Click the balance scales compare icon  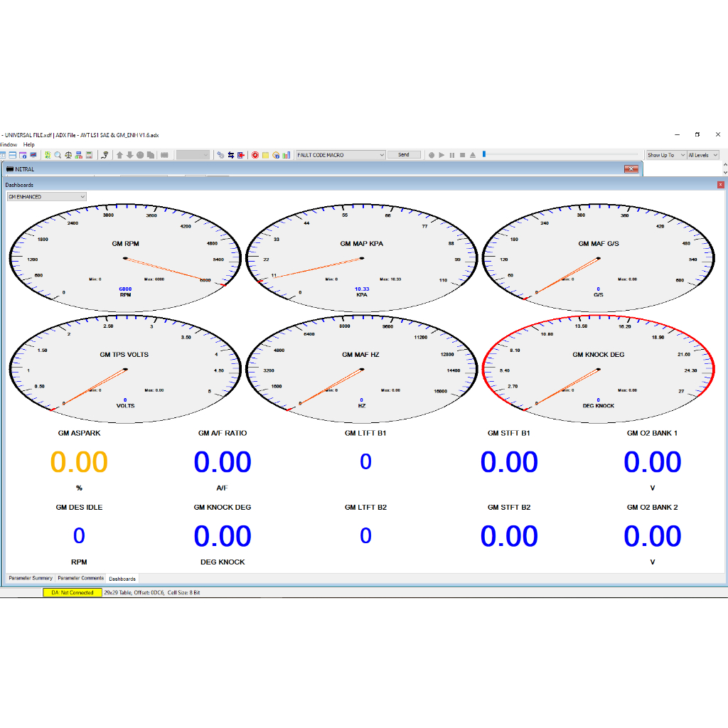click(68, 155)
